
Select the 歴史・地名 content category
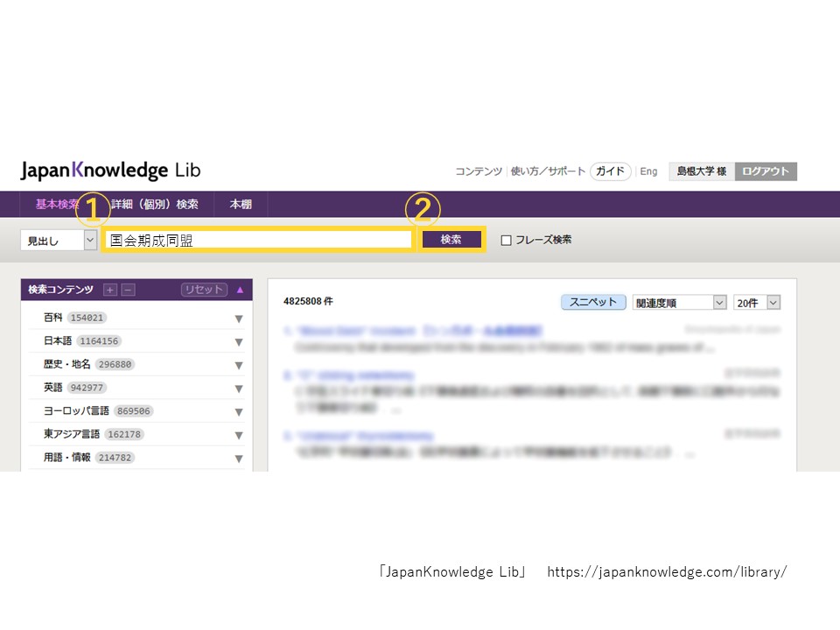[67, 364]
